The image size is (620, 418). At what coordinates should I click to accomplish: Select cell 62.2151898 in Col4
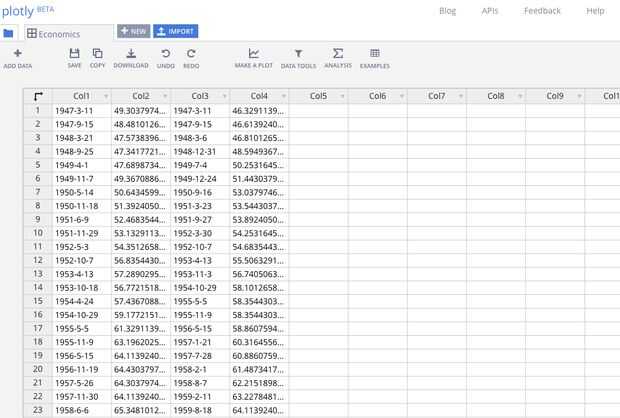click(x=259, y=383)
